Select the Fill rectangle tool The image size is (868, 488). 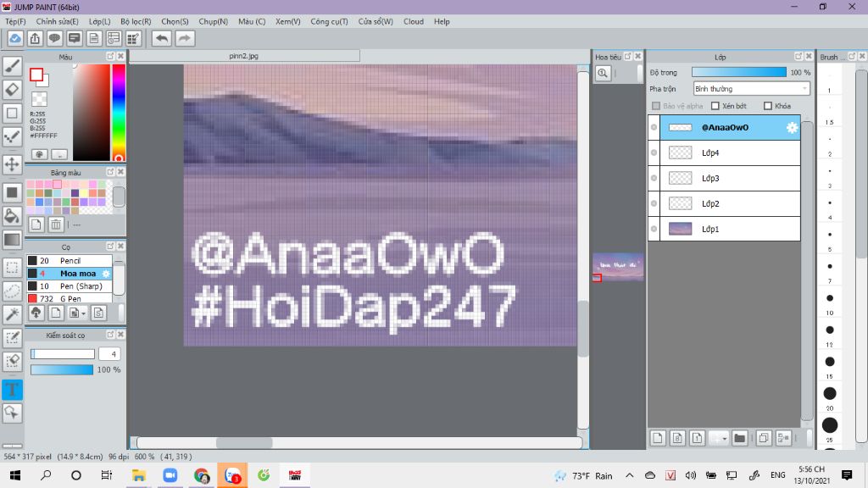click(12, 192)
